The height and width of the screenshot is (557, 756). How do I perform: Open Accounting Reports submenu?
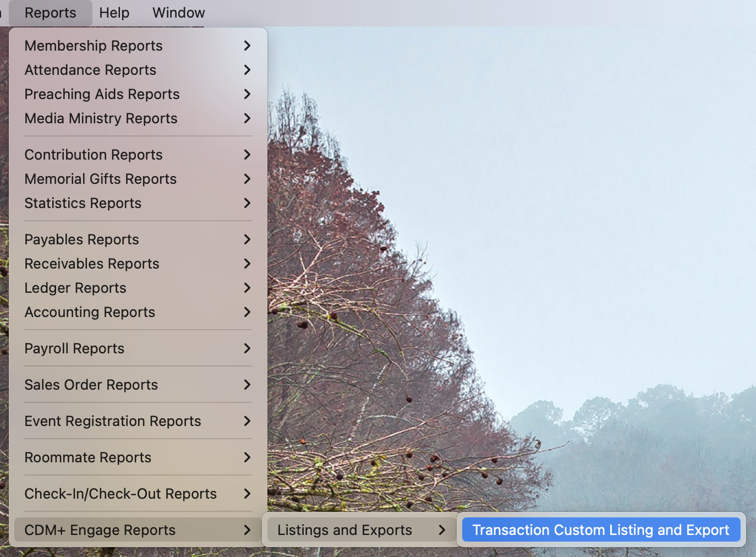tap(90, 312)
